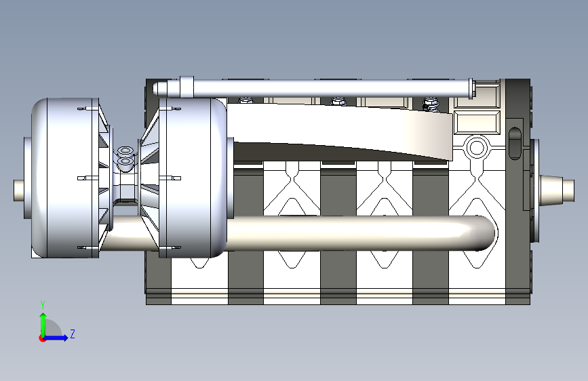Select the curved wedge-shaped cover below the top rod
Viewport: 588px width, 381px height.
coord(339,132)
